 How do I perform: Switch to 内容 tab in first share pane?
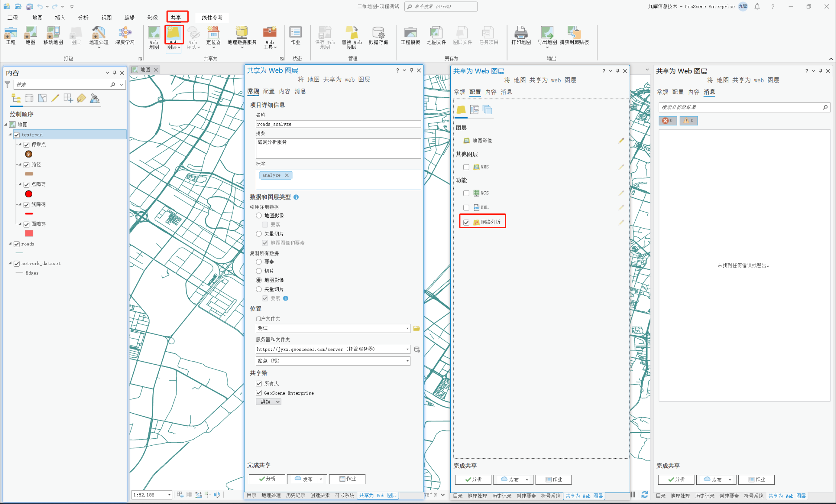pos(284,91)
